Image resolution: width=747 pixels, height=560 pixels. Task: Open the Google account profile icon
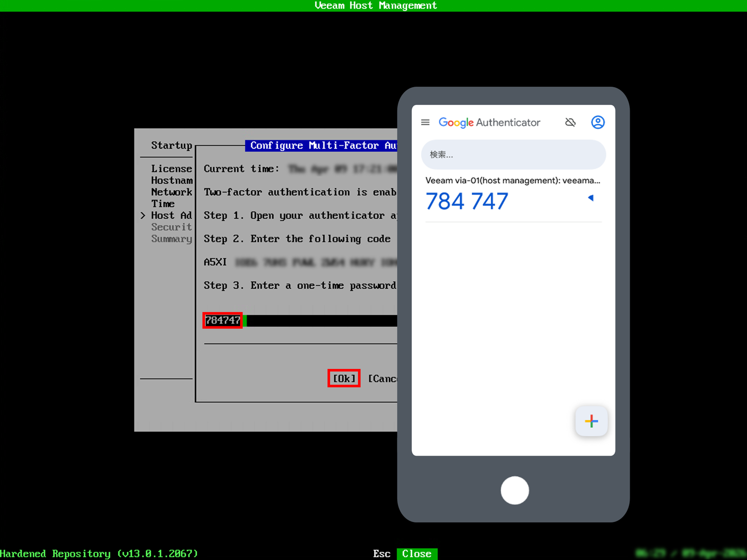click(598, 122)
